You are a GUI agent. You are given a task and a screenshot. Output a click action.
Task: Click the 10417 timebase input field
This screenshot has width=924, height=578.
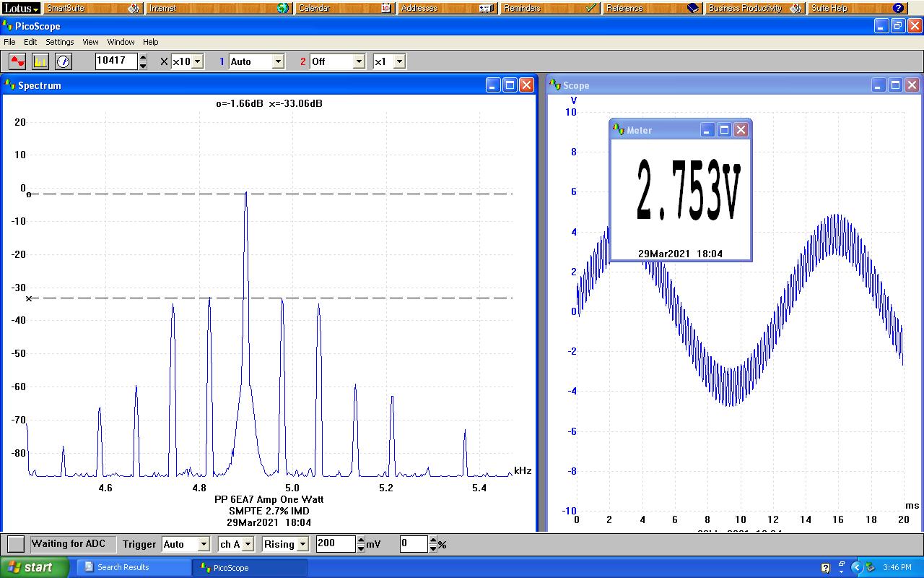pos(116,61)
